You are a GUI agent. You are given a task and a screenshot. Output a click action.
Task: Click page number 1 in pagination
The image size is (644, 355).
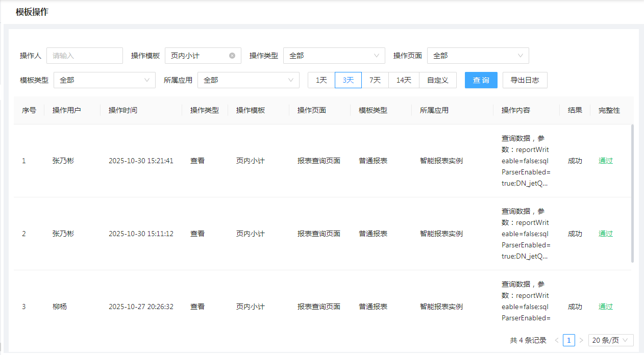[569, 340]
